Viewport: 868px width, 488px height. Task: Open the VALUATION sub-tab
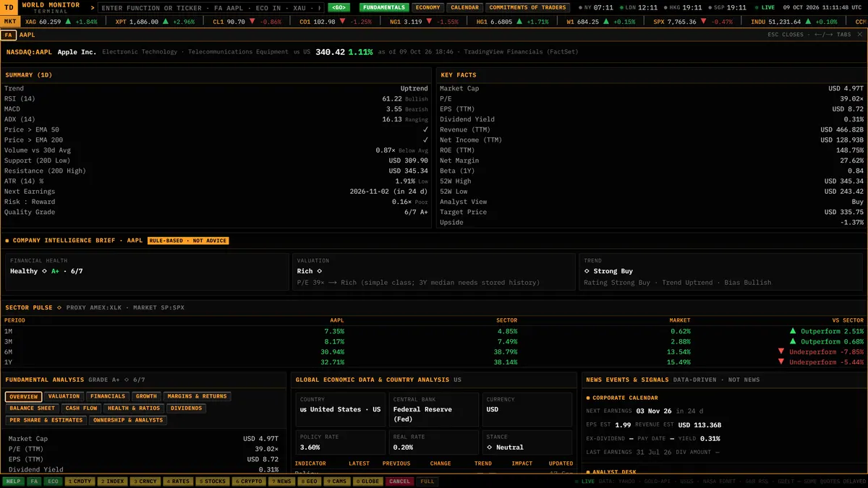64,396
